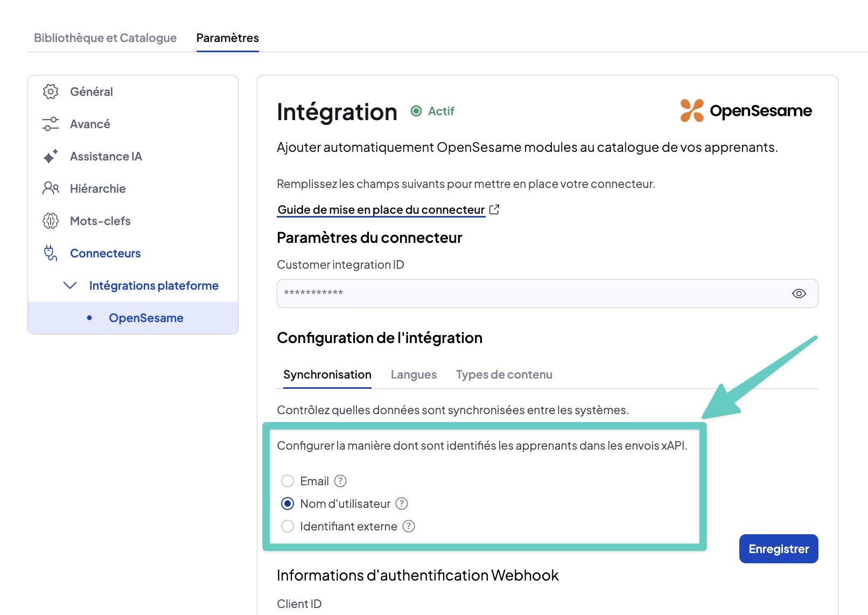The width and height of the screenshot is (868, 615).
Task: Click the Enregistrer button
Action: (779, 549)
